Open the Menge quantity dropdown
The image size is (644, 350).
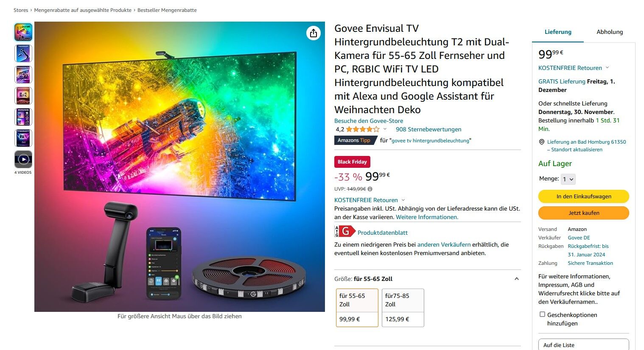pyautogui.click(x=568, y=179)
